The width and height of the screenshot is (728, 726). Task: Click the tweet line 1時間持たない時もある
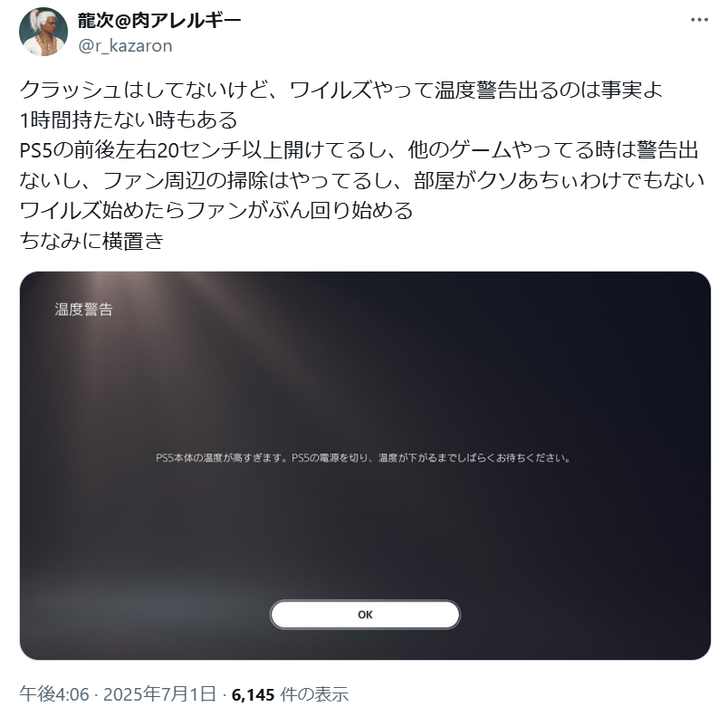coord(129,119)
